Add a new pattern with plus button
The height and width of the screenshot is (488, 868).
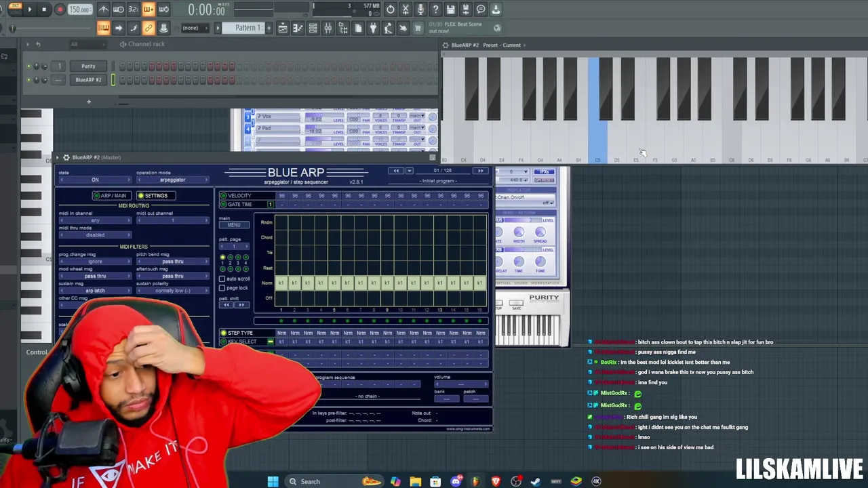(x=269, y=28)
